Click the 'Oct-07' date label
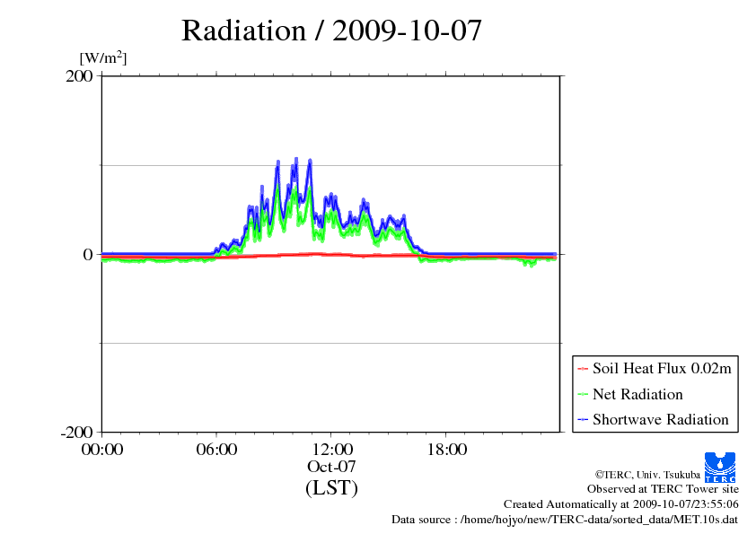Image resolution: width=756 pixels, height=534 pixels. [331, 467]
